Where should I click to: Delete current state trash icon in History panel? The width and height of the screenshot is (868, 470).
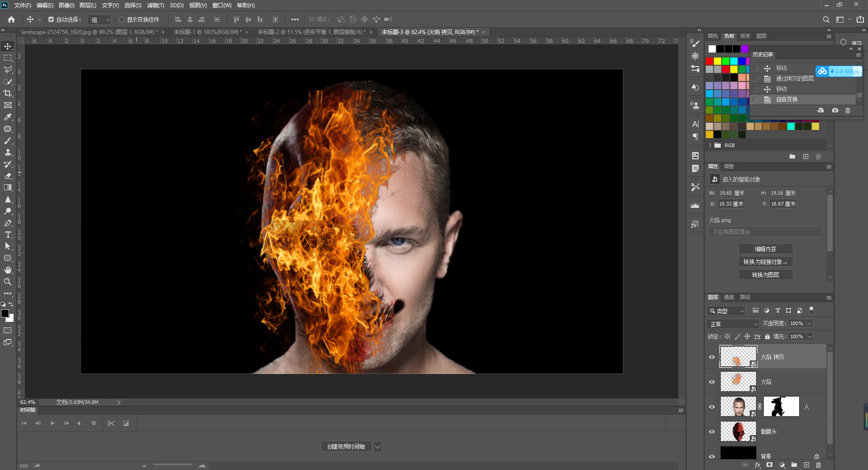click(x=848, y=110)
